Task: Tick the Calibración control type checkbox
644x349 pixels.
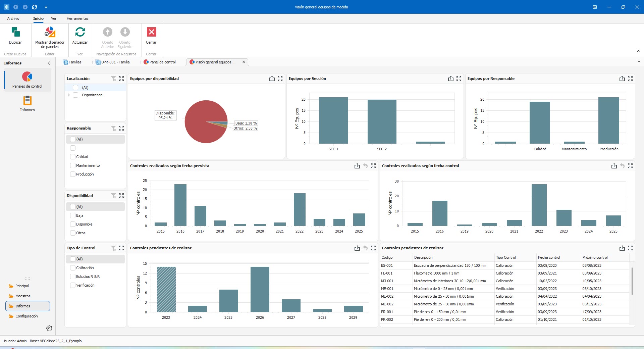Action: pyautogui.click(x=73, y=268)
